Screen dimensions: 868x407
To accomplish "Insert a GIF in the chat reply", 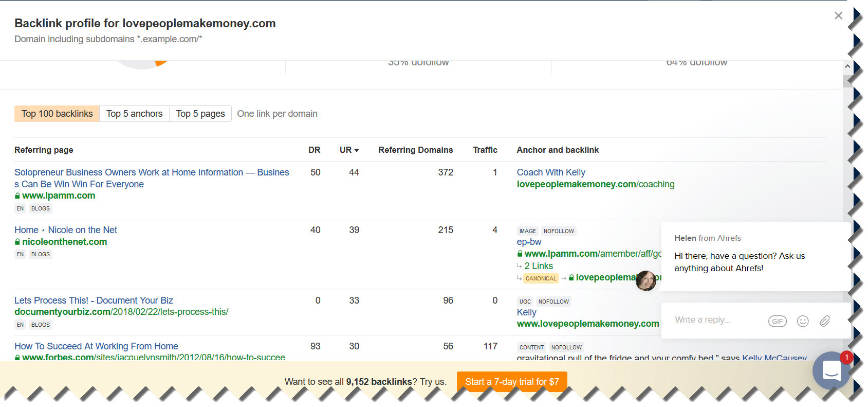I will click(x=777, y=321).
